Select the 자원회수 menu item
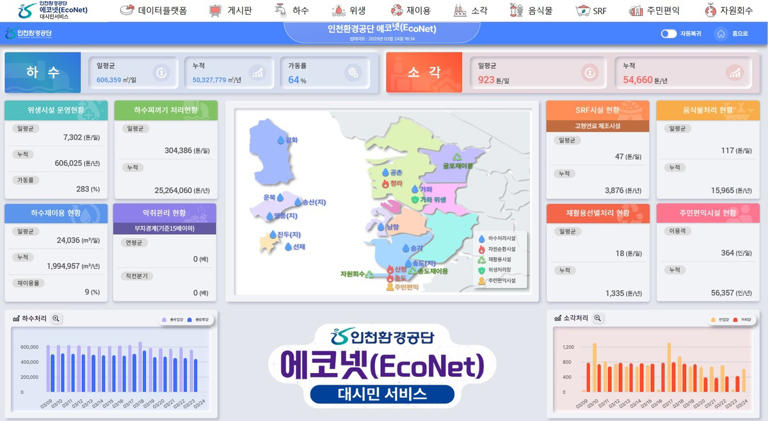Viewport: 768px width, 421px height. [x=727, y=10]
